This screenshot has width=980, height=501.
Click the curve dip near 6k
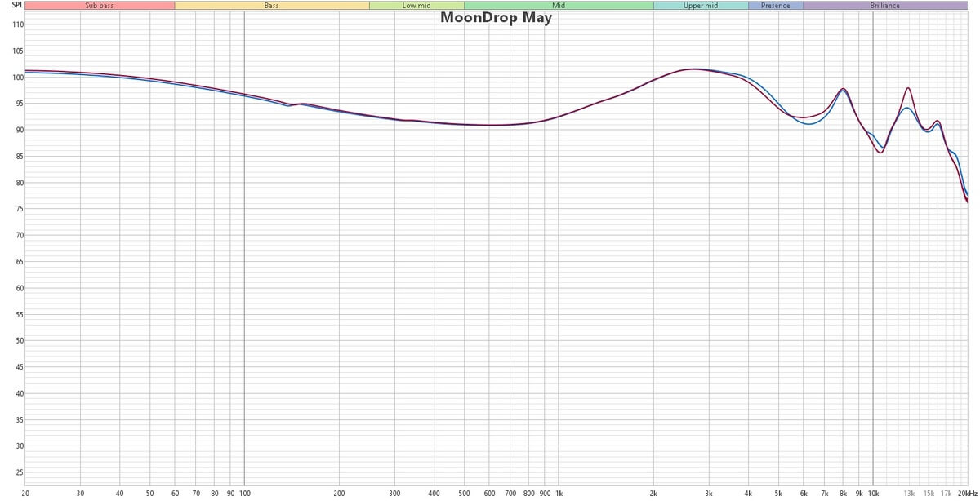[x=804, y=122]
